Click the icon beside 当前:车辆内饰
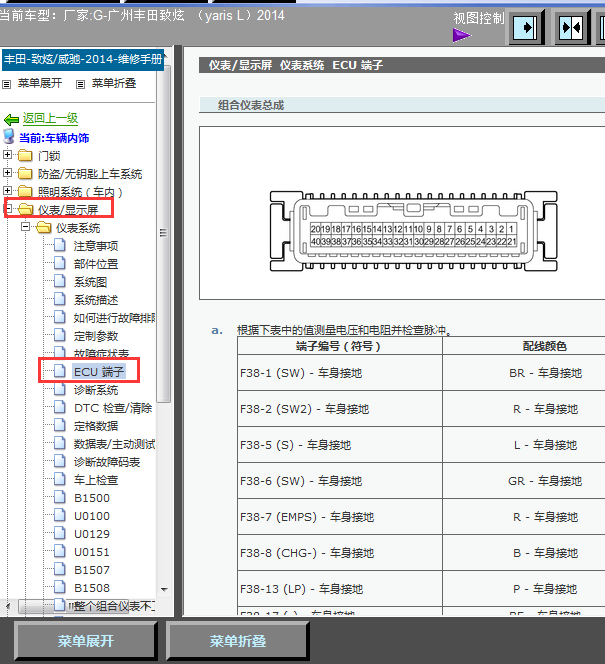This screenshot has height=664, width=605. (9, 136)
